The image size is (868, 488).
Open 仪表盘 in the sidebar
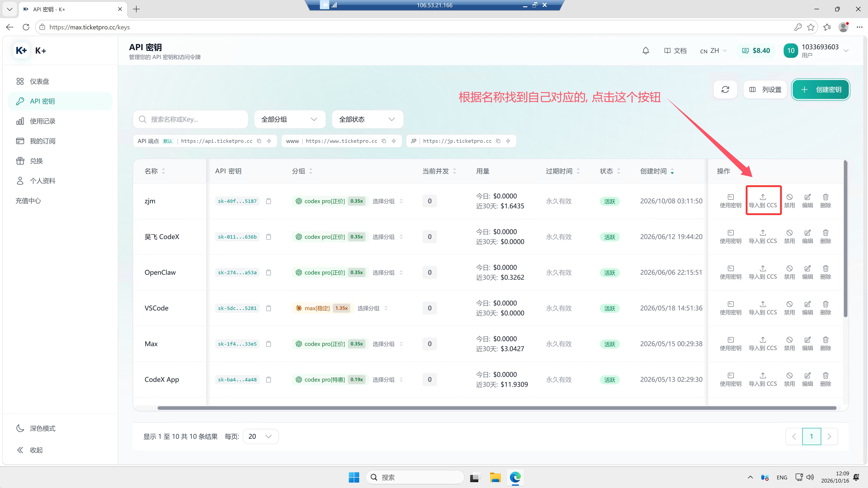(60, 81)
